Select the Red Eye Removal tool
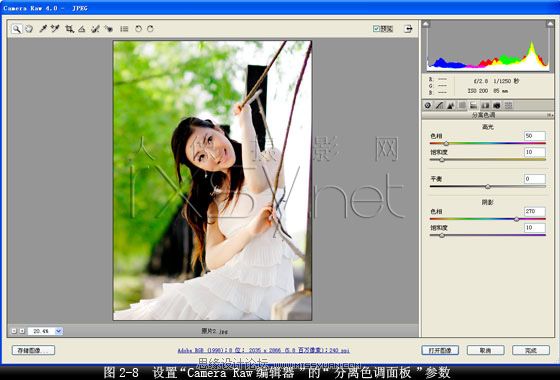This screenshot has height=380, width=560. 109,29
